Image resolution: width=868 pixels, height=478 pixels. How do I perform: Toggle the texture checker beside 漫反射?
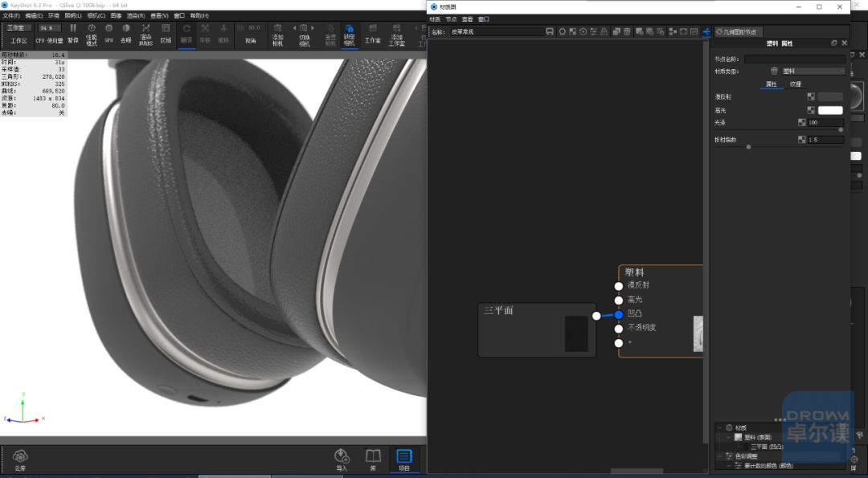point(810,97)
